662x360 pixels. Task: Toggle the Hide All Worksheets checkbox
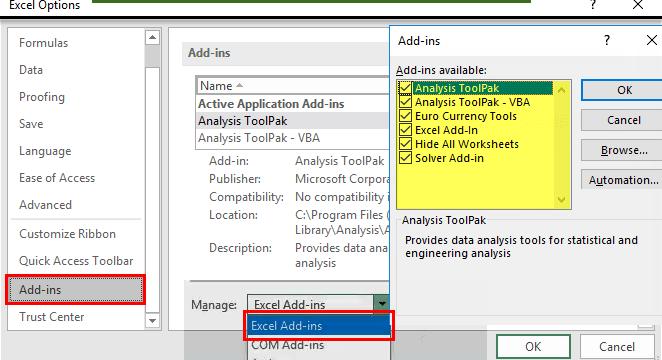(405, 143)
